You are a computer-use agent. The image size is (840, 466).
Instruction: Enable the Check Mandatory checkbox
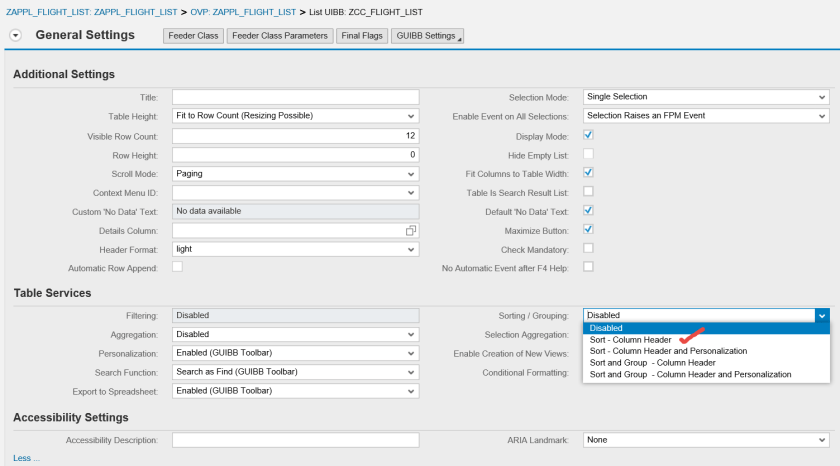pyautogui.click(x=588, y=248)
